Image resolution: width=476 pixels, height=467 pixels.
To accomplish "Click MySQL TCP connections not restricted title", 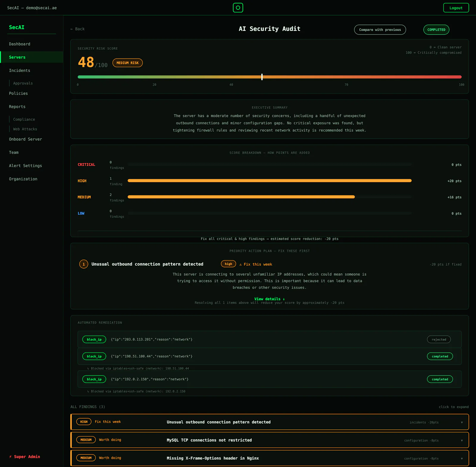I will [x=209, y=440].
